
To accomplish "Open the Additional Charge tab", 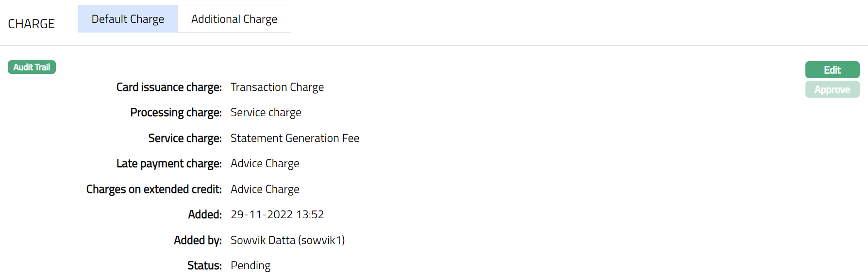I will coord(234,19).
